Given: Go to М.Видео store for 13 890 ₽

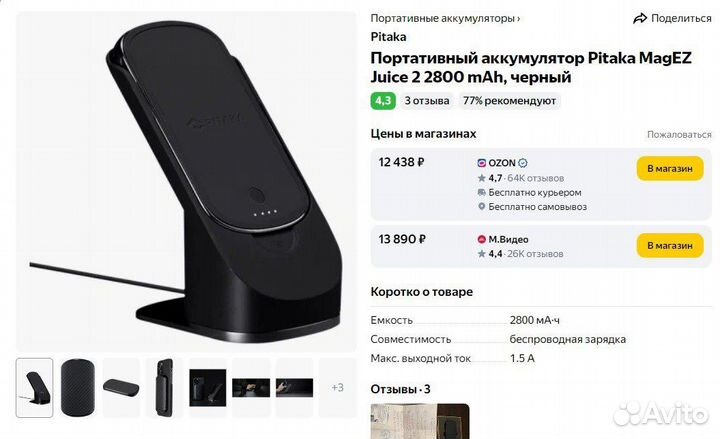Looking at the screenshot, I should (x=670, y=246).
